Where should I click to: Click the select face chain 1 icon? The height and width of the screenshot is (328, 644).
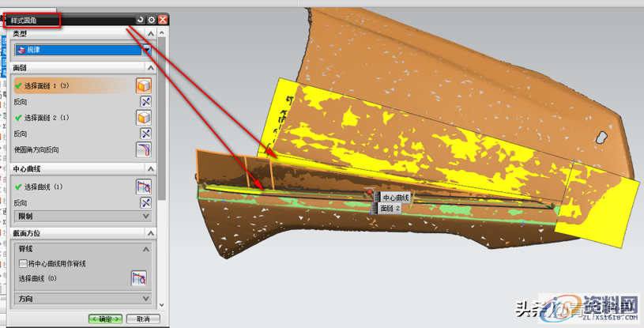pyautogui.click(x=145, y=85)
